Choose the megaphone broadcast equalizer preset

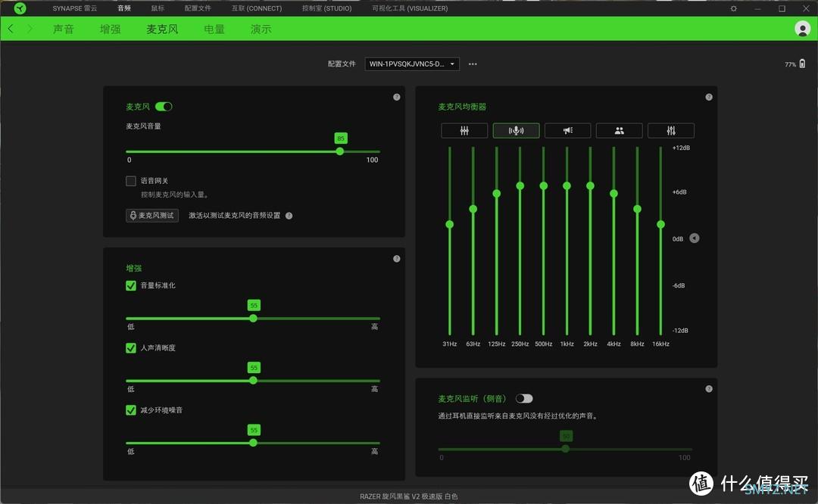click(x=567, y=130)
